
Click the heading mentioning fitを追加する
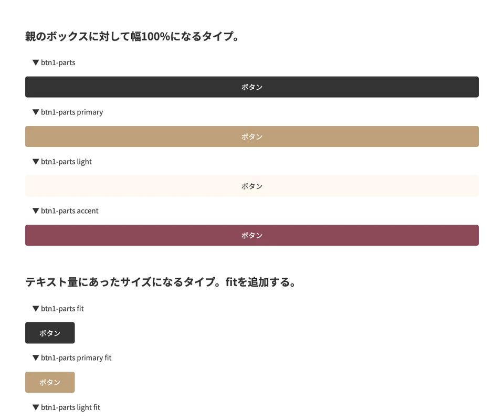[x=161, y=282]
